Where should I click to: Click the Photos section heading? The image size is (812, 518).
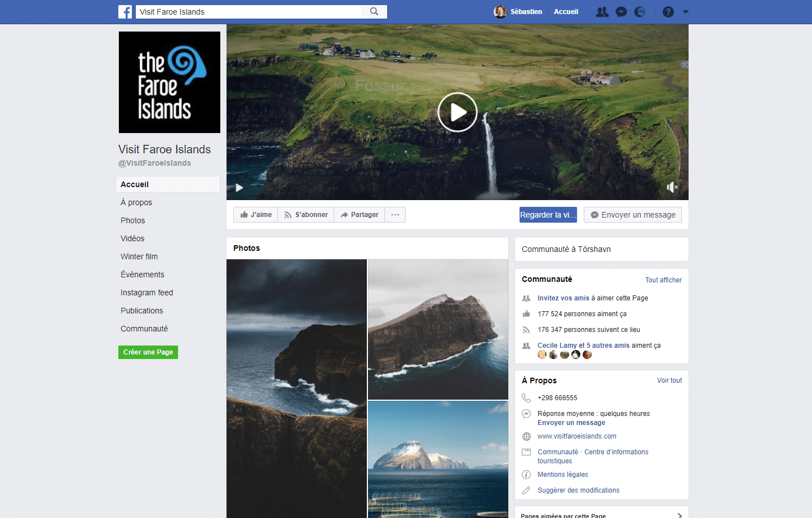coord(247,248)
